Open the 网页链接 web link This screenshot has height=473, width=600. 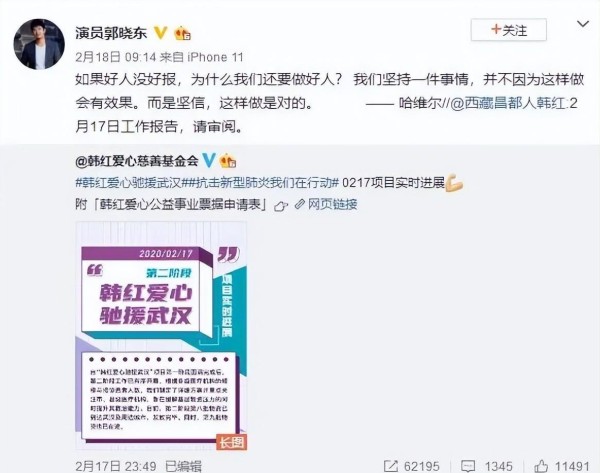pyautogui.click(x=333, y=204)
